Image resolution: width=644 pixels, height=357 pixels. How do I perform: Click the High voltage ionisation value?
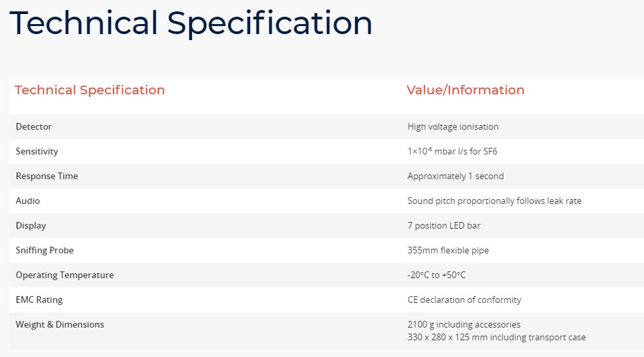pos(453,127)
